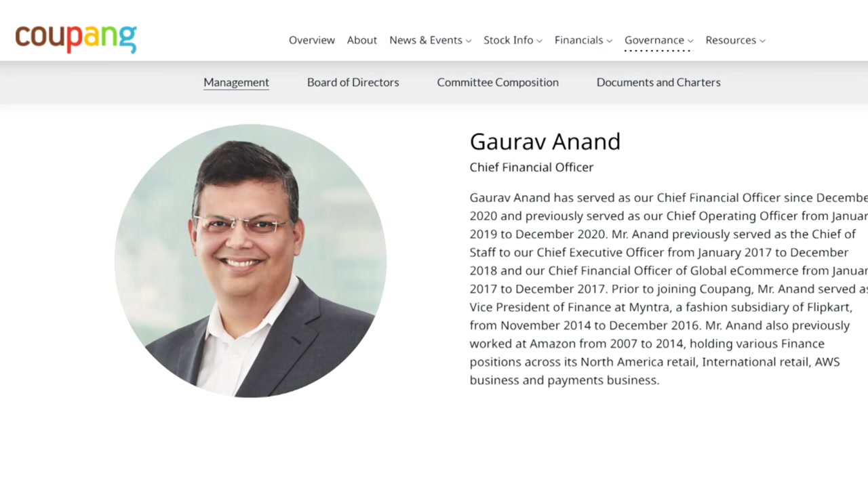The image size is (868, 488).
Task: Expand the chevron beside News & Events
Action: (469, 41)
